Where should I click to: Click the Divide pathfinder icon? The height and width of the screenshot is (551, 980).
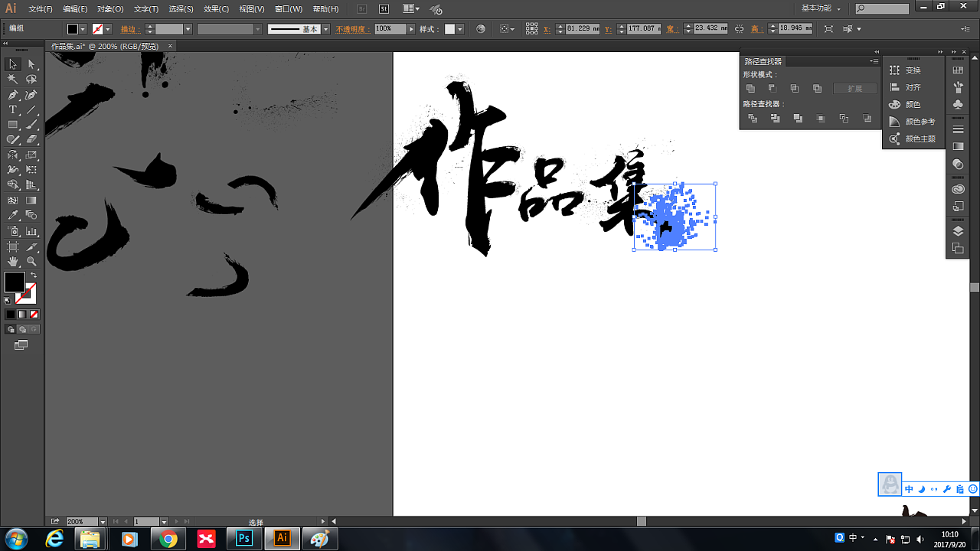click(x=753, y=119)
